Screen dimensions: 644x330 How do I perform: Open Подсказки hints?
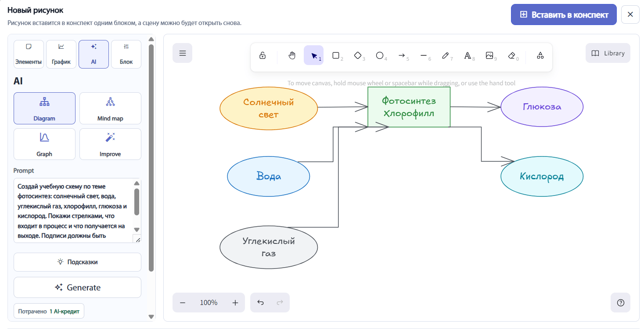pos(77,262)
